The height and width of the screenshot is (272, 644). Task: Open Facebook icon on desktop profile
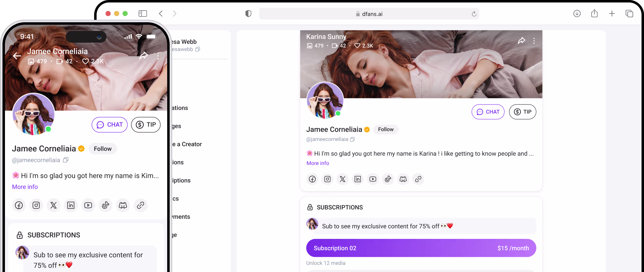click(x=312, y=179)
